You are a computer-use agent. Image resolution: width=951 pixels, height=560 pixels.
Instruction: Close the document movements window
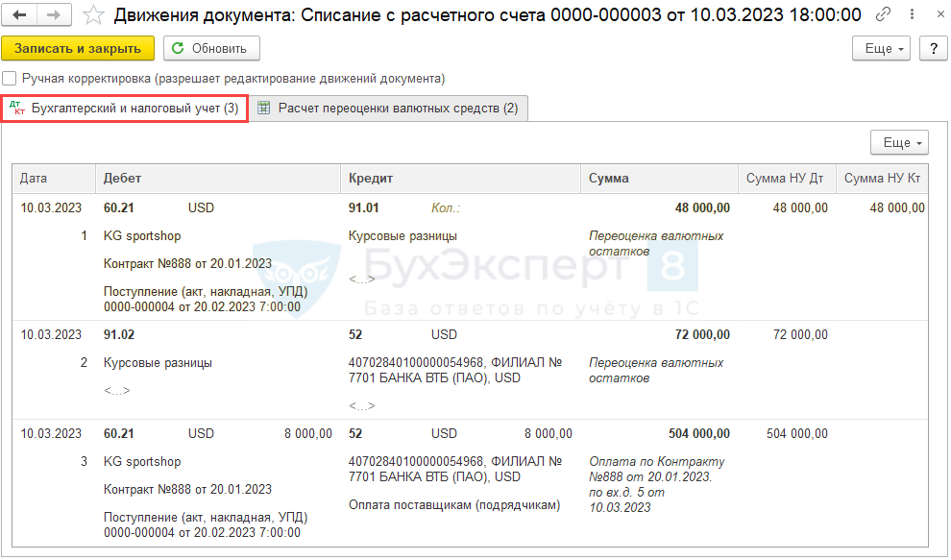point(933,15)
